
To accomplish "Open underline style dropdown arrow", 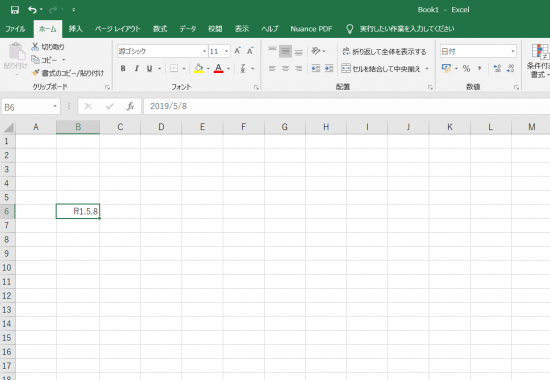I will click(160, 68).
